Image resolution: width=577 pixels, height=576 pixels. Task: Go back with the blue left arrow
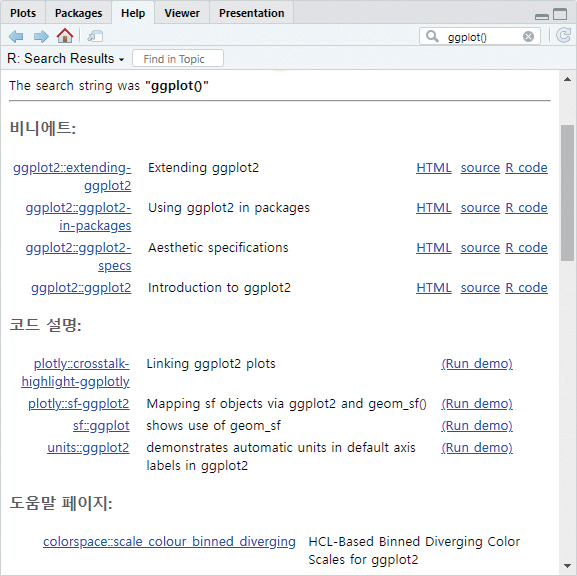pyautogui.click(x=16, y=36)
